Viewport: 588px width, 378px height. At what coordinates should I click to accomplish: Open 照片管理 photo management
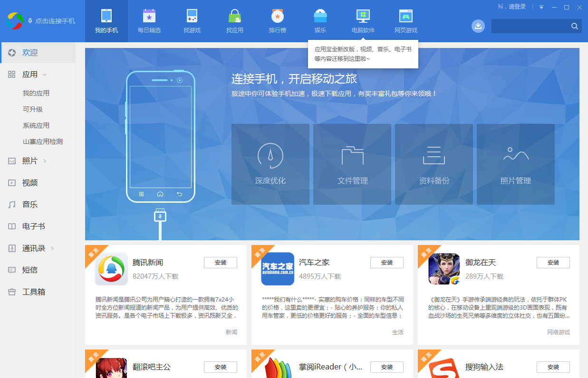point(515,164)
